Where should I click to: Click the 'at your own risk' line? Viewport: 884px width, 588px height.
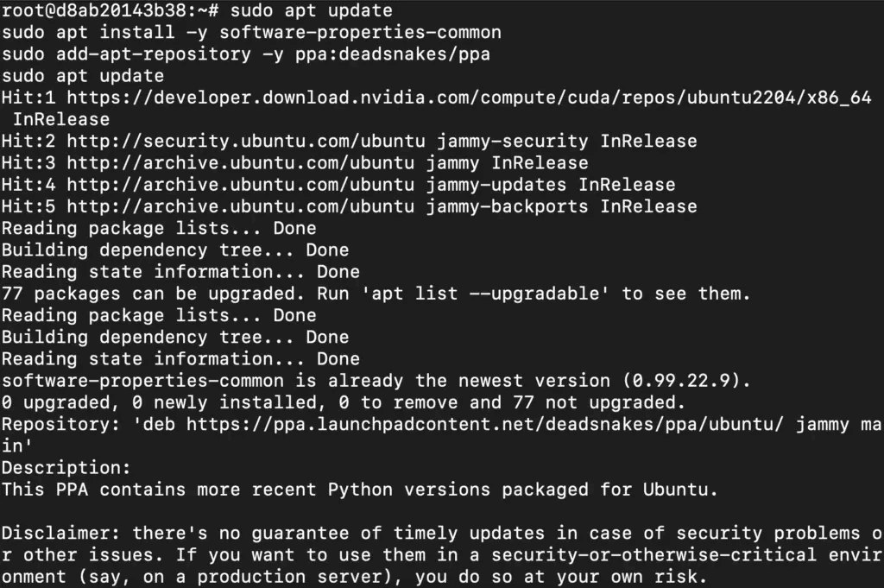(354, 578)
